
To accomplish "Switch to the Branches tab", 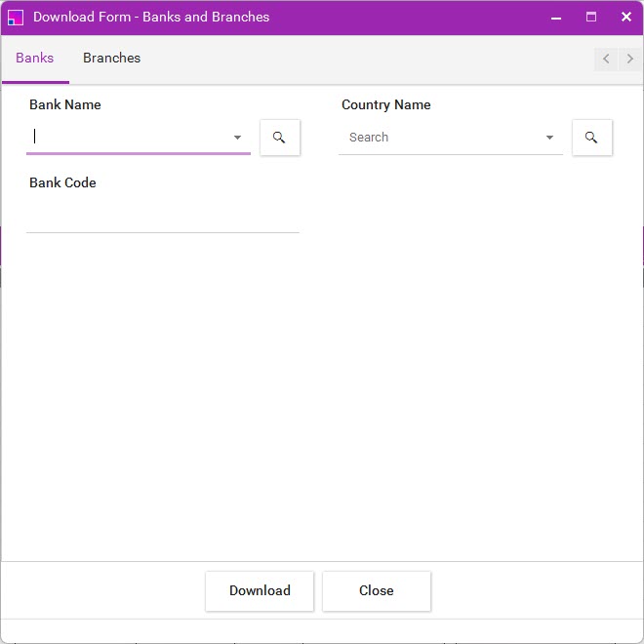I will click(x=111, y=59).
